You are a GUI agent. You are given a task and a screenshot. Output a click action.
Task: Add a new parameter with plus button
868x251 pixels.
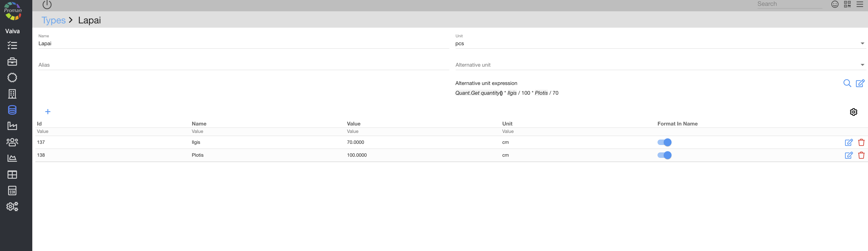pyautogui.click(x=48, y=112)
